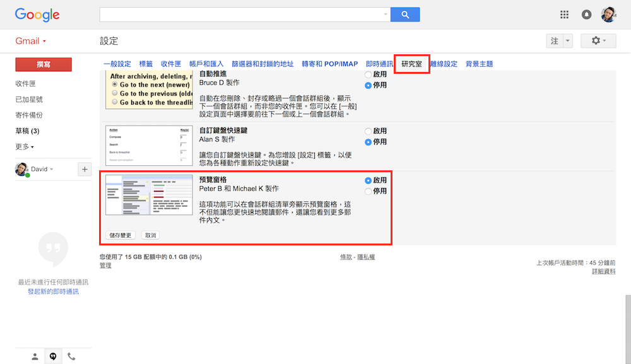Click the plus icon beside David
631x364 pixels.
coord(85,169)
